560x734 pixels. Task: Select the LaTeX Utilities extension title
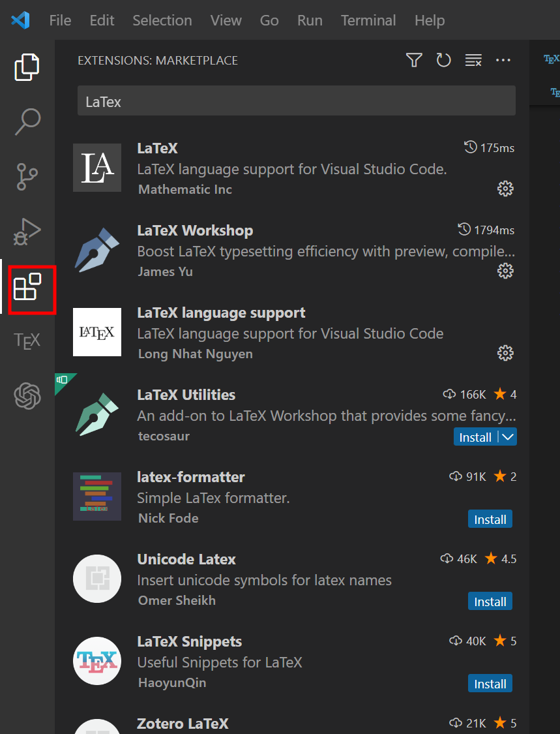tap(186, 395)
